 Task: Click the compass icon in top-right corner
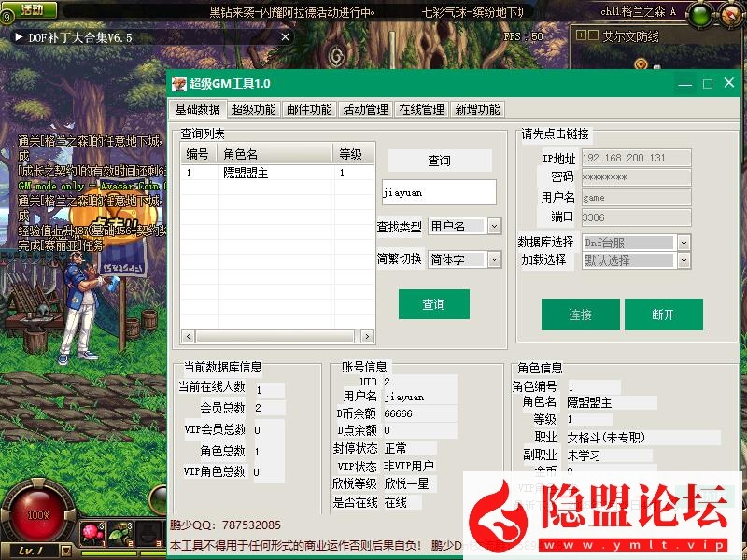coord(730,14)
